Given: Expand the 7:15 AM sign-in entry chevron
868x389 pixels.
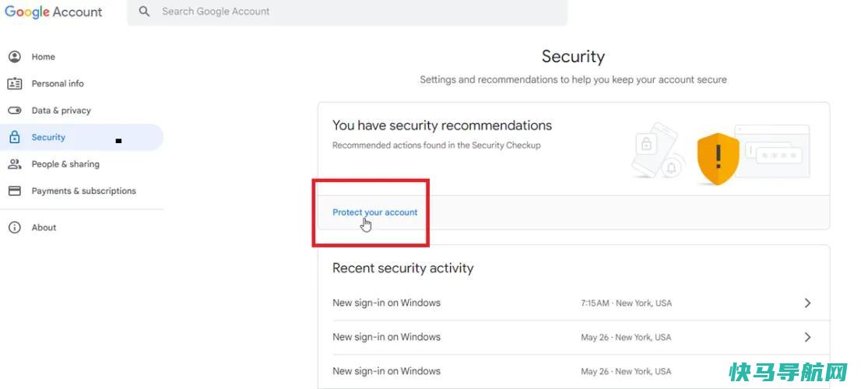Looking at the screenshot, I should [x=807, y=303].
